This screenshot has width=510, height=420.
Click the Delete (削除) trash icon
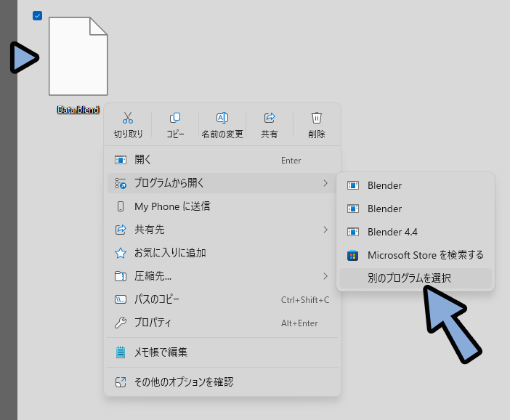point(316,118)
